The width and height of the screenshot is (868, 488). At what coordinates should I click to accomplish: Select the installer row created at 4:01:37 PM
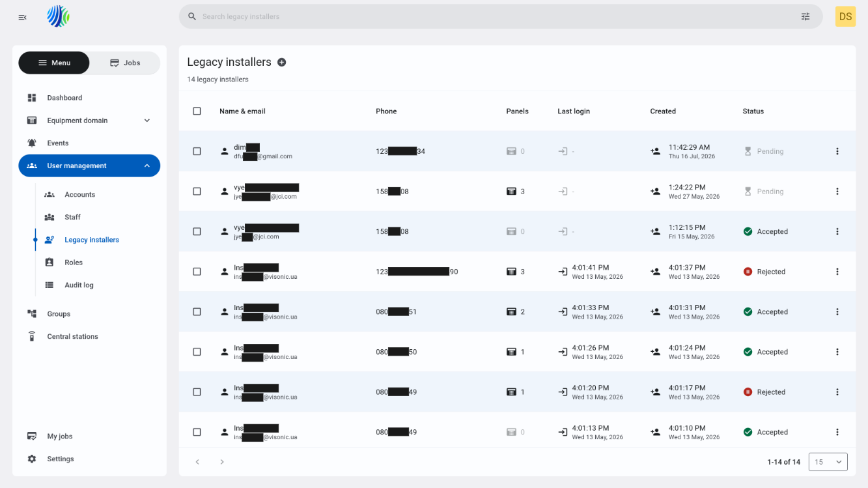click(197, 272)
